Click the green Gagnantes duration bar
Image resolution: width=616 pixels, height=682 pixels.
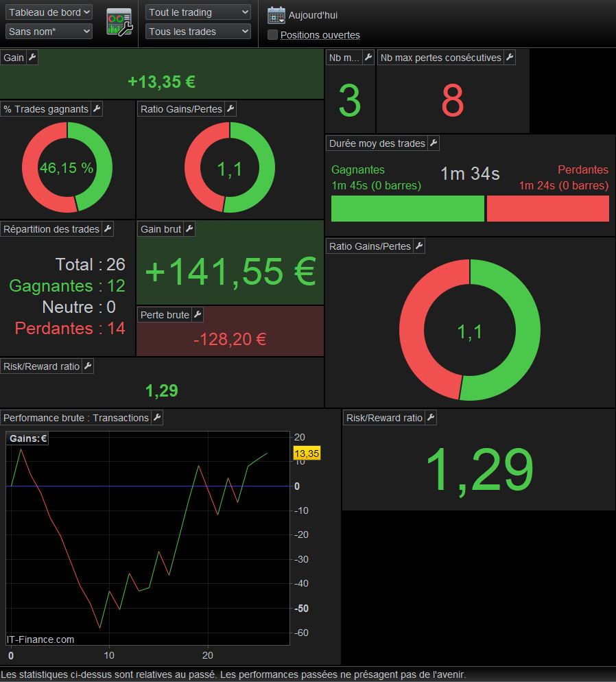[407, 209]
